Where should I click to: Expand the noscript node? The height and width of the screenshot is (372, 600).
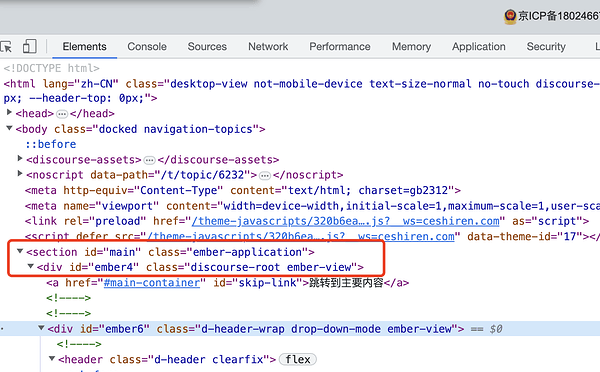coord(20,174)
